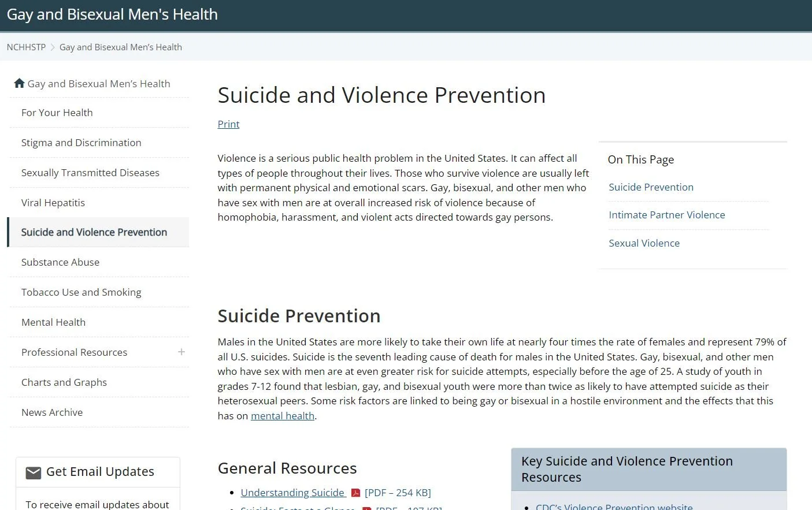Click the Suicide Prevention section heading
The image size is (812, 510).
coord(299,316)
